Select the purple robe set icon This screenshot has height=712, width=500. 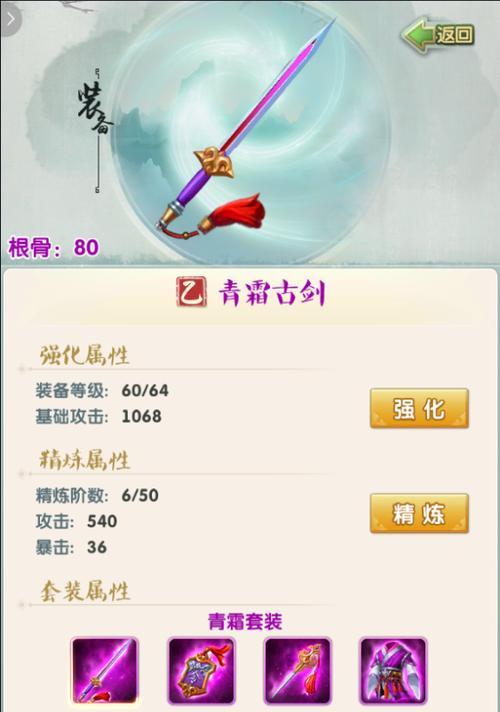tap(393, 671)
